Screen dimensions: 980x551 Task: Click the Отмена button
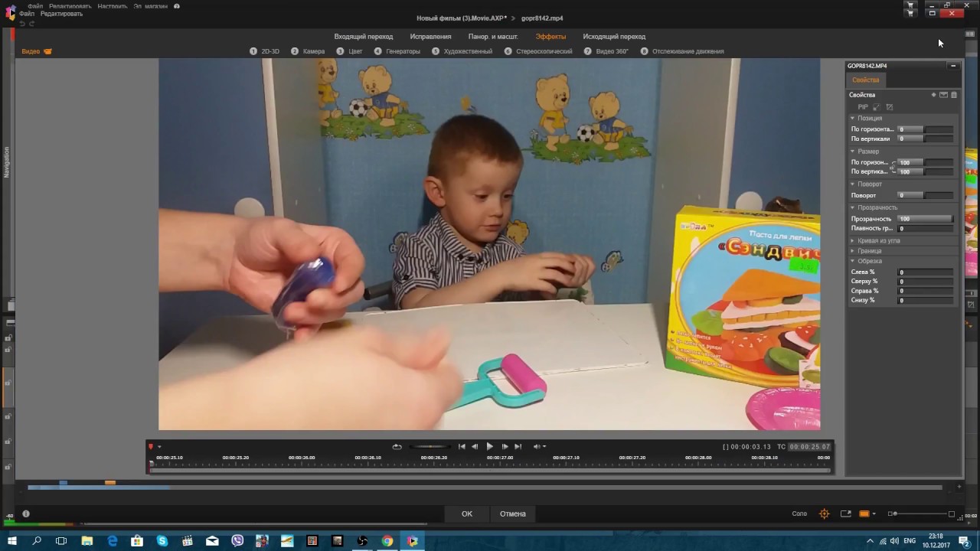pos(513,514)
